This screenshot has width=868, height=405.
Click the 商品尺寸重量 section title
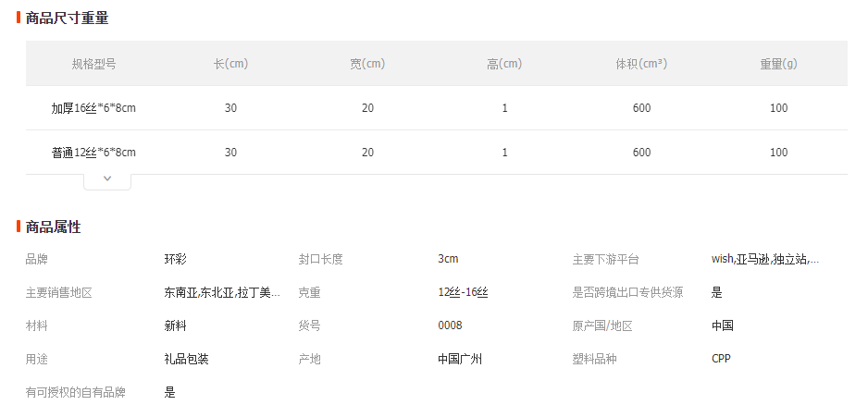pos(68,18)
